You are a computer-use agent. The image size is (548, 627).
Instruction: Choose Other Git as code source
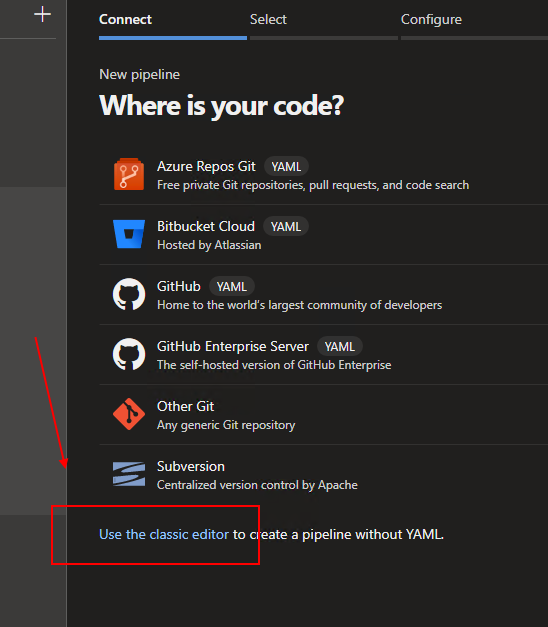[186, 406]
